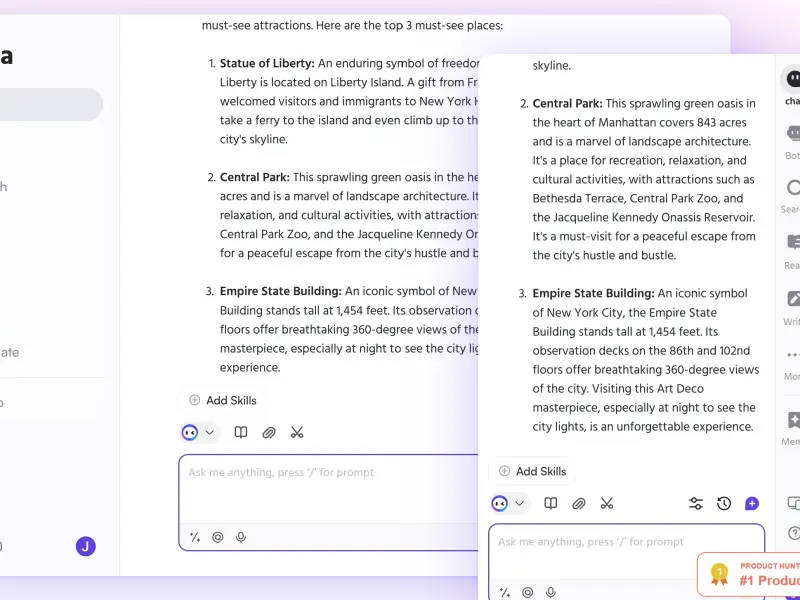Click 'Central Park:' heading in main window
This screenshot has width=800, height=600.
click(255, 177)
